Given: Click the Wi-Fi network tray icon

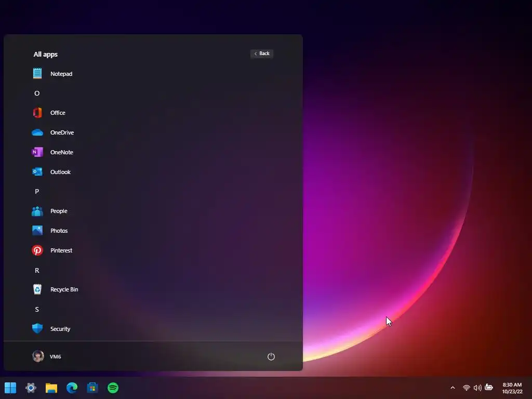Looking at the screenshot, I should pos(467,388).
